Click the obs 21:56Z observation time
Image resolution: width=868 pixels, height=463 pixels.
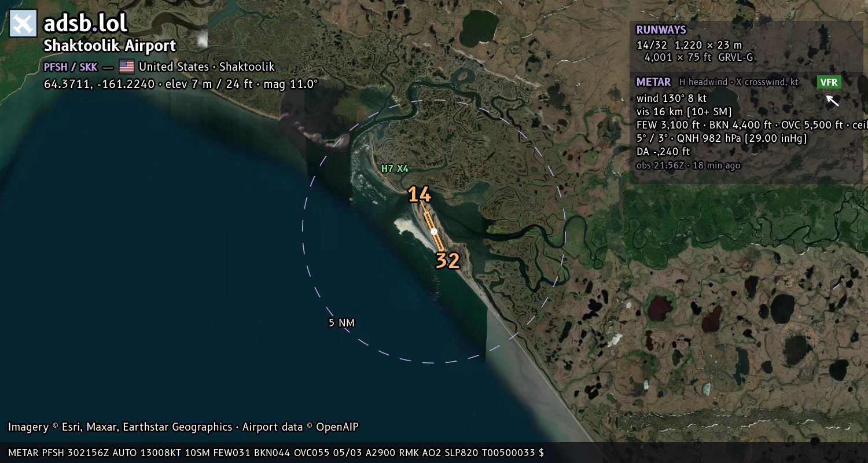[x=688, y=166]
